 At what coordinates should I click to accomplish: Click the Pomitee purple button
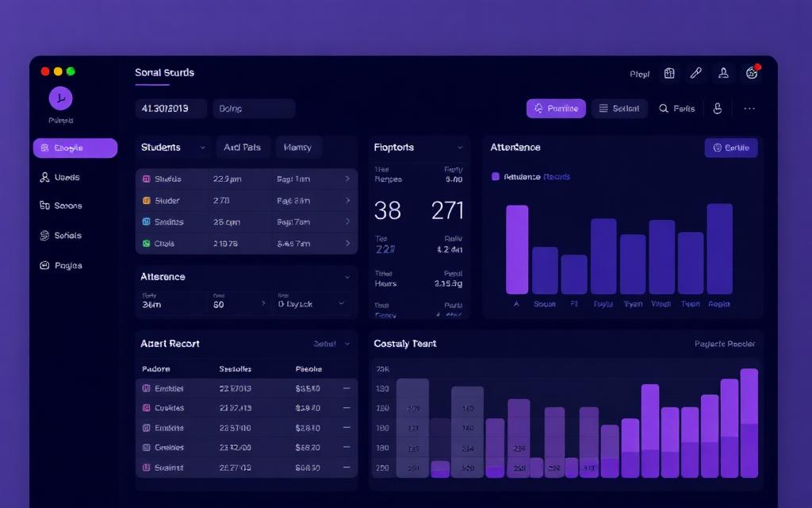tap(556, 108)
